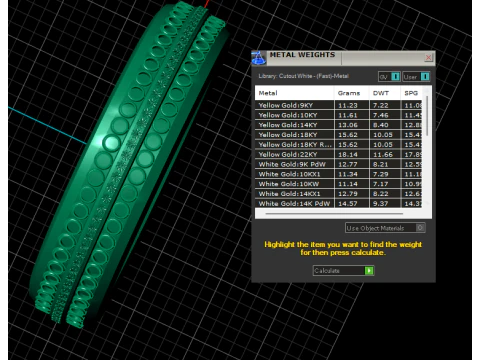The image size is (480, 360).
Task: Click the 14.57 grams value
Action: tap(348, 203)
